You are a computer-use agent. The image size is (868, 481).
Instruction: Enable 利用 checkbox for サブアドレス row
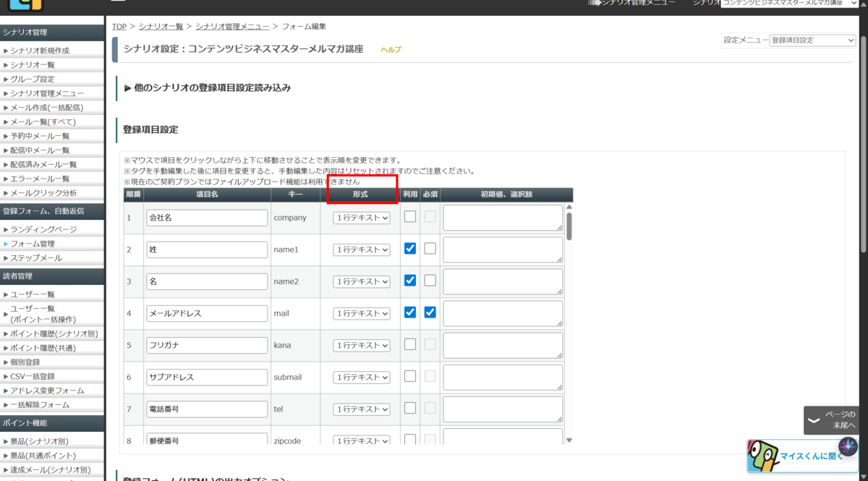(410, 376)
